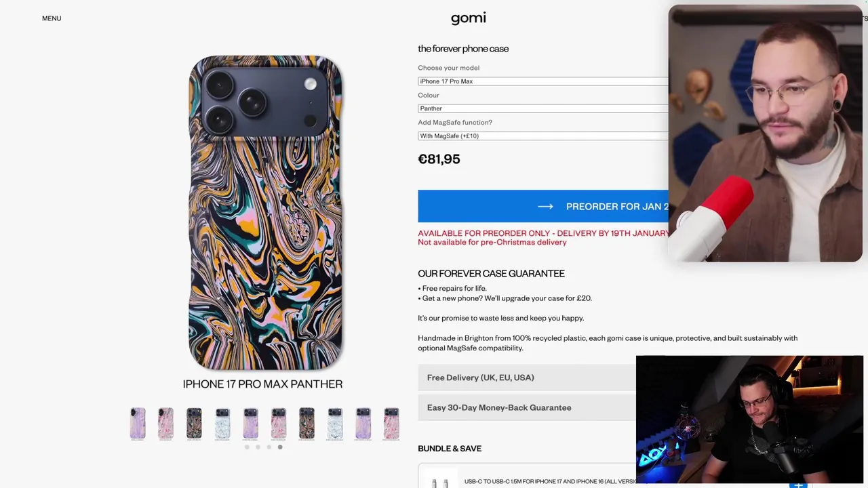Open the MENU in the header
Screen dimensions: 868x488
52,18
